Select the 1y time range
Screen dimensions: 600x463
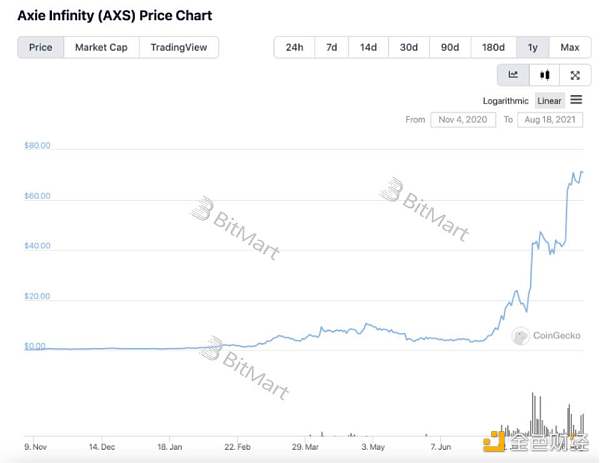(x=532, y=47)
